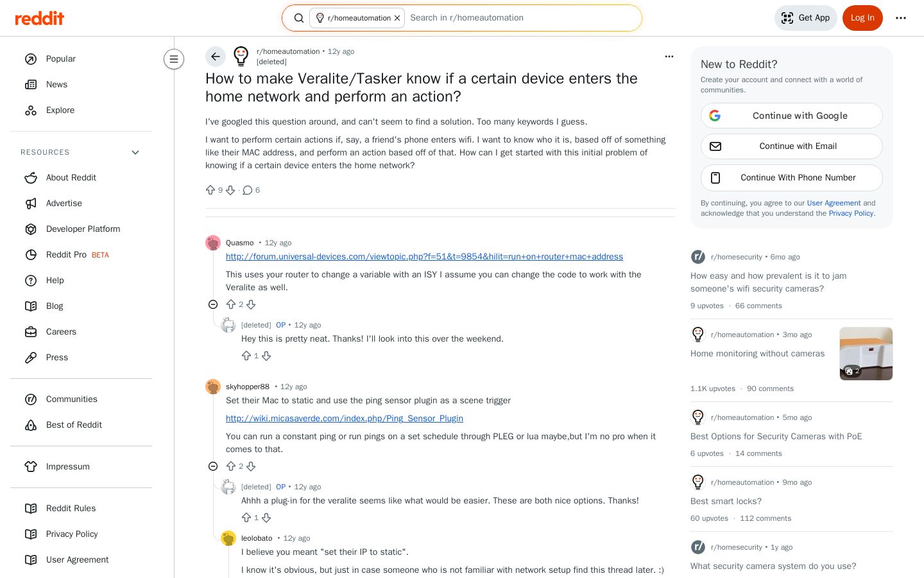The width and height of the screenshot is (924, 578).
Task: Click the Search in r/homeautomation field
Action: click(x=520, y=18)
